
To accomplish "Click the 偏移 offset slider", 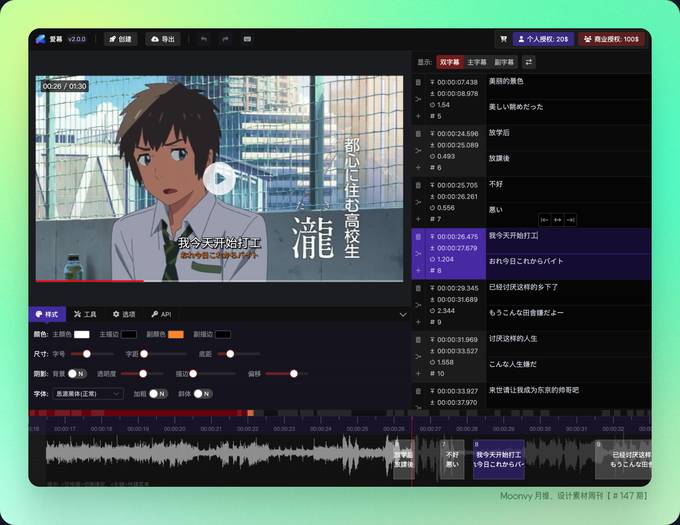I will (x=287, y=374).
